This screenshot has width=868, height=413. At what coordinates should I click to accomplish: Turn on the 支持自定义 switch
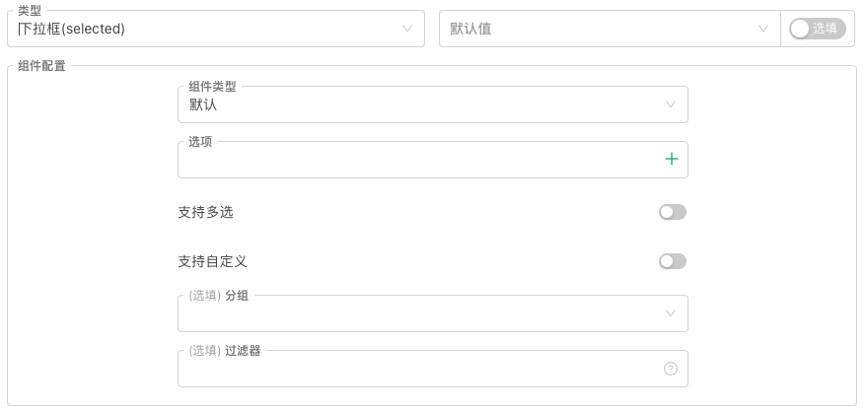click(x=673, y=261)
